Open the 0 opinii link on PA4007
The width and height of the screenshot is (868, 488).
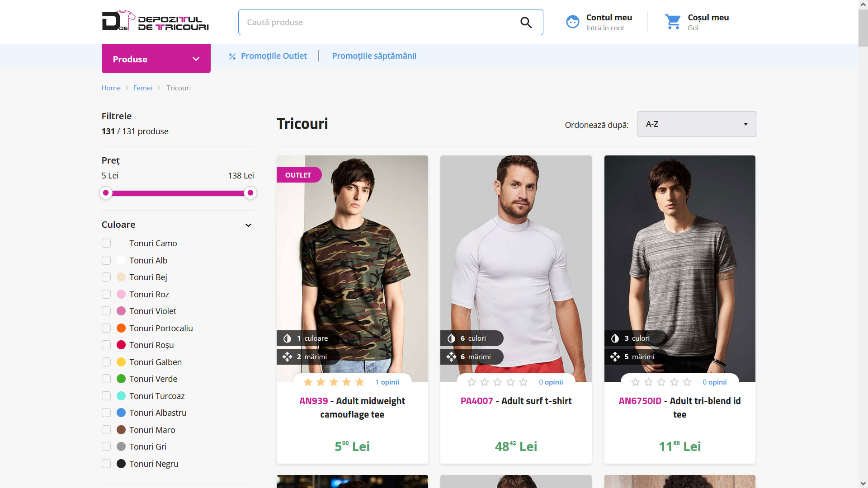point(551,382)
